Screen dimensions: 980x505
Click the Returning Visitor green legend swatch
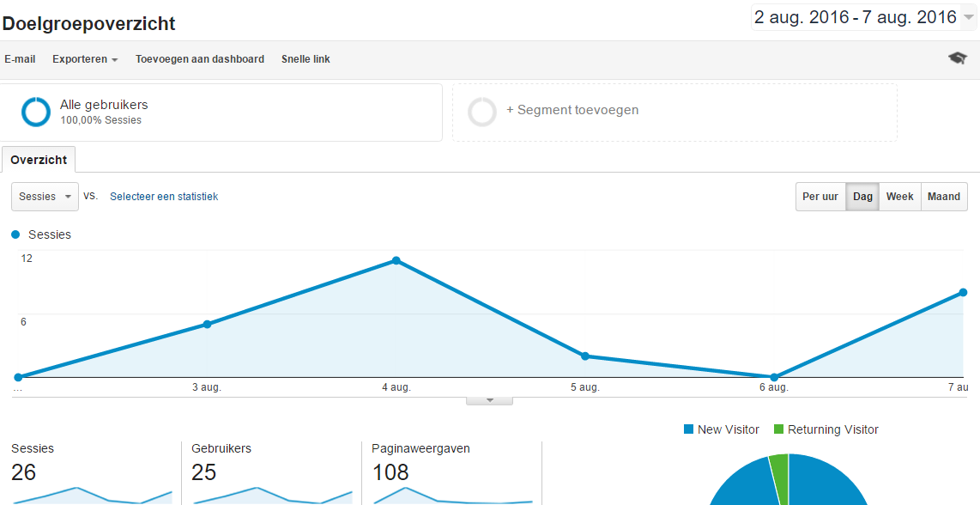click(778, 429)
